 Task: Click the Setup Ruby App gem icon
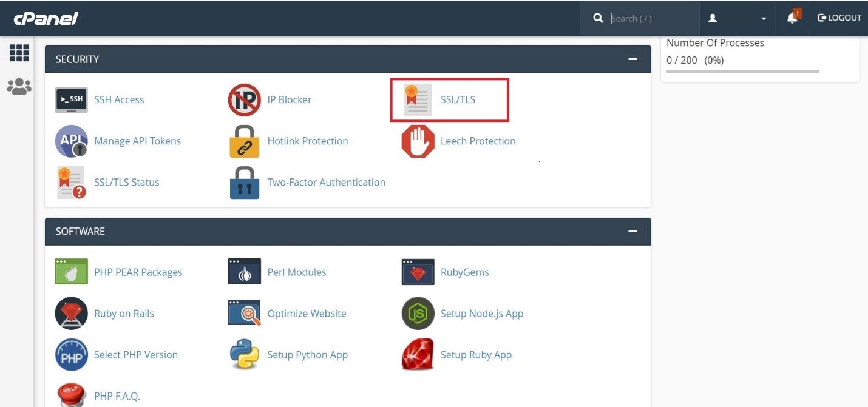coord(418,354)
